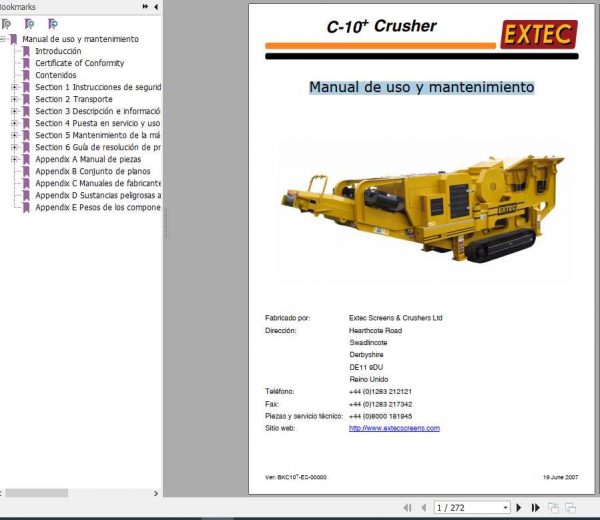Click the previous view icon in navigation bar
Screen dimensions: 600x520
[553, 508]
